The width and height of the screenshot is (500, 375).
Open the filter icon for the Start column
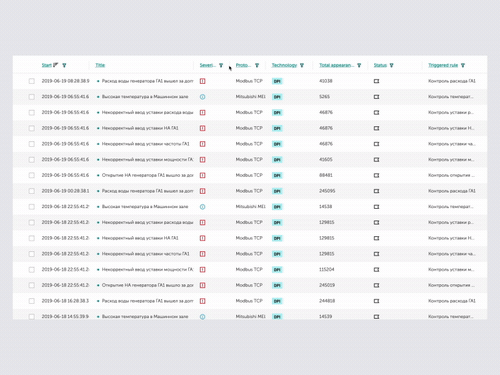[x=64, y=65]
